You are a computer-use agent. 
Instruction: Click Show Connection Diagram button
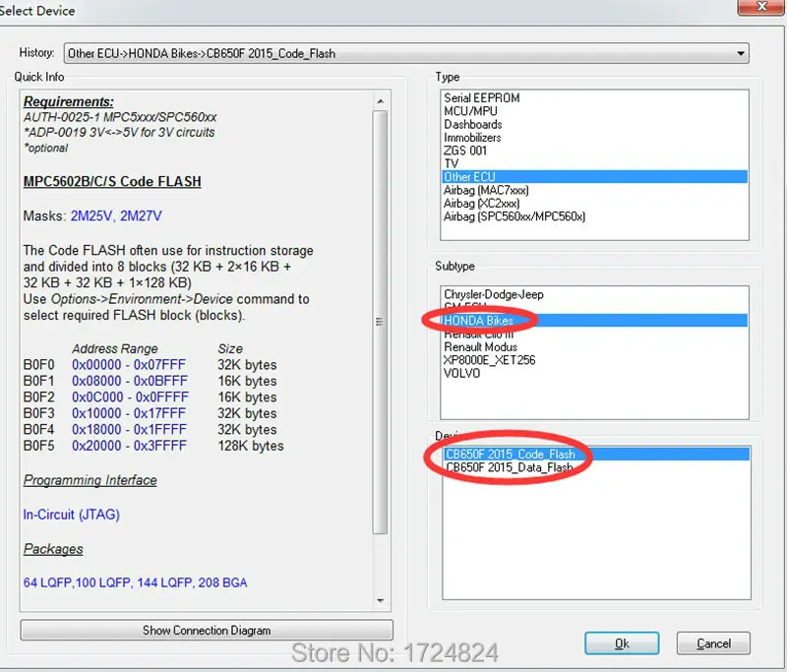[207, 630]
